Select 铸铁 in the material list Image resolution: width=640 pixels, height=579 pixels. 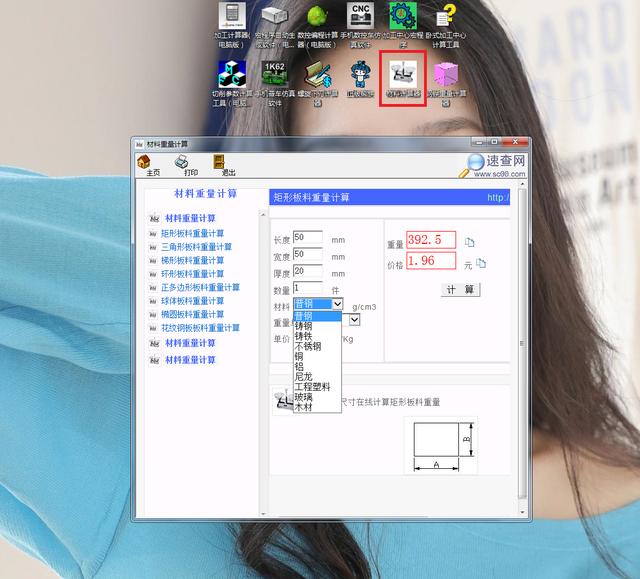click(317, 336)
